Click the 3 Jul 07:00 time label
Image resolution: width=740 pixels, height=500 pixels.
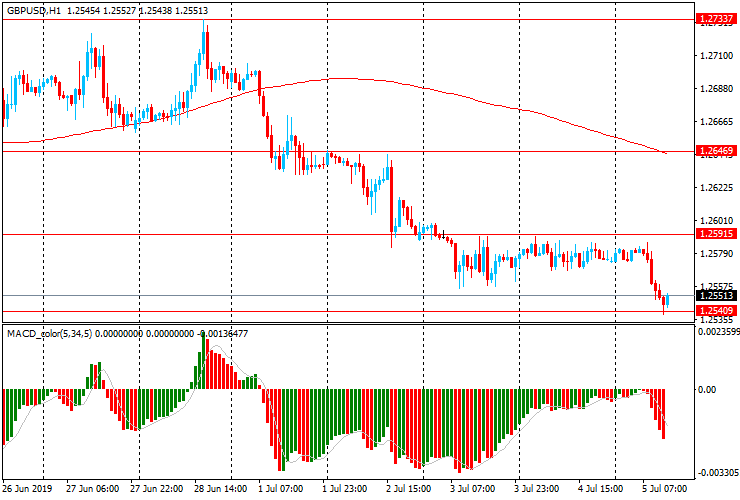point(472,488)
